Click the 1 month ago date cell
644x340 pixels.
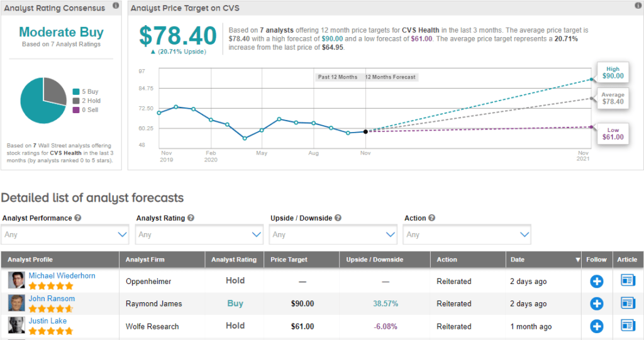pos(531,326)
